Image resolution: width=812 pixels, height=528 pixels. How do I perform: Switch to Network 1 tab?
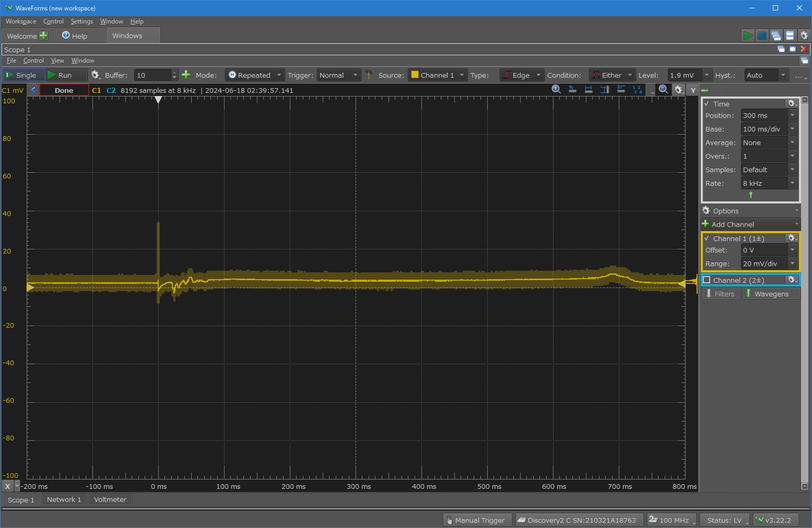pos(64,499)
